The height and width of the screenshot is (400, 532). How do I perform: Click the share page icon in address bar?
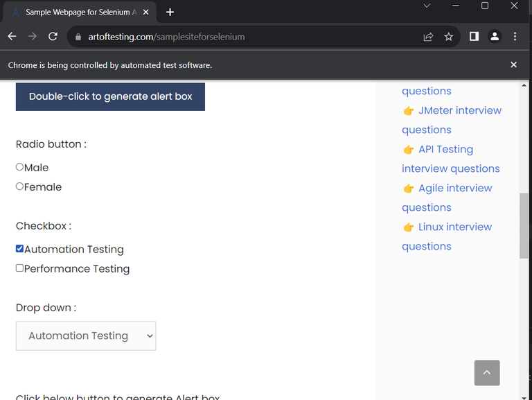(428, 37)
